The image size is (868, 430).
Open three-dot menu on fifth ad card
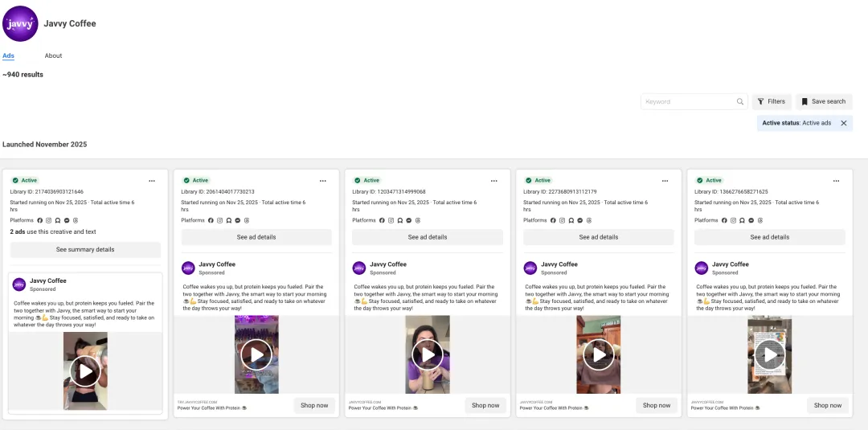point(837,181)
